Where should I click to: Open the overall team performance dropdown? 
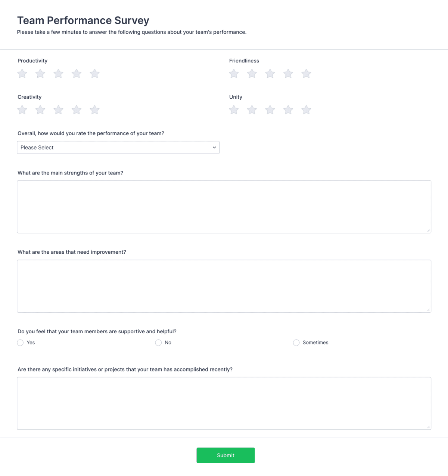[x=118, y=147]
